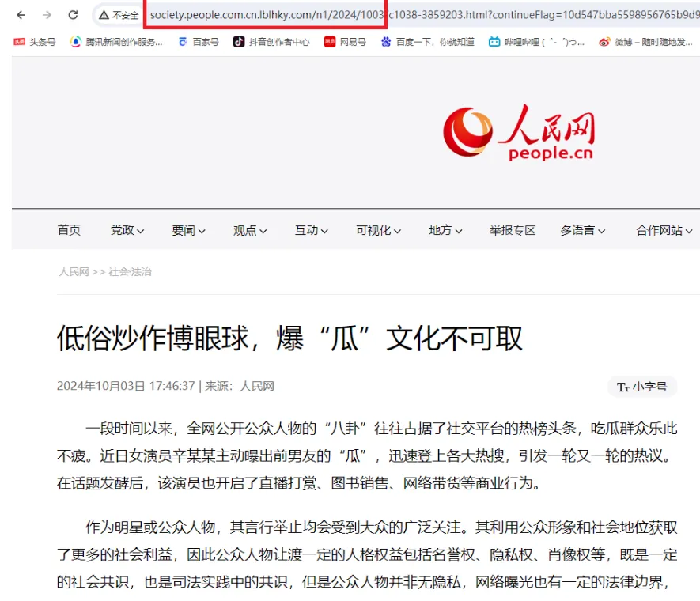This screenshot has height=601, width=700.
Task: Click the browser forward arrow
Action: click(47, 15)
